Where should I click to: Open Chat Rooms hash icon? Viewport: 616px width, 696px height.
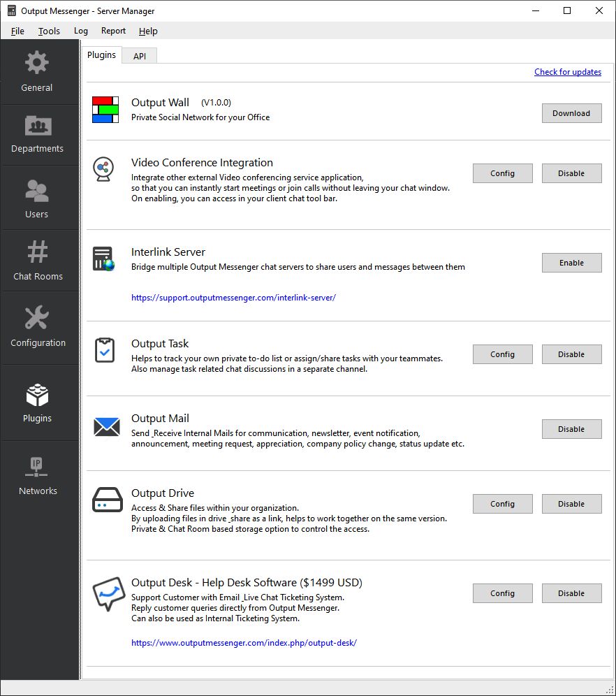[38, 252]
